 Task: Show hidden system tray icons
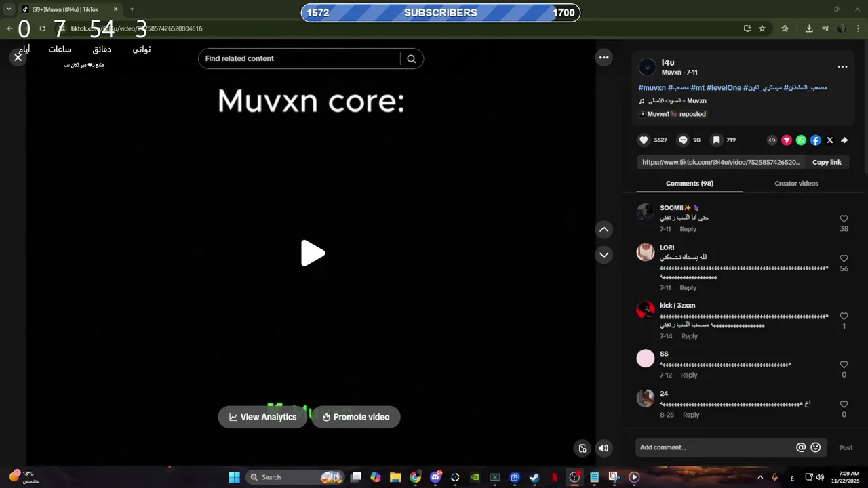(x=760, y=477)
